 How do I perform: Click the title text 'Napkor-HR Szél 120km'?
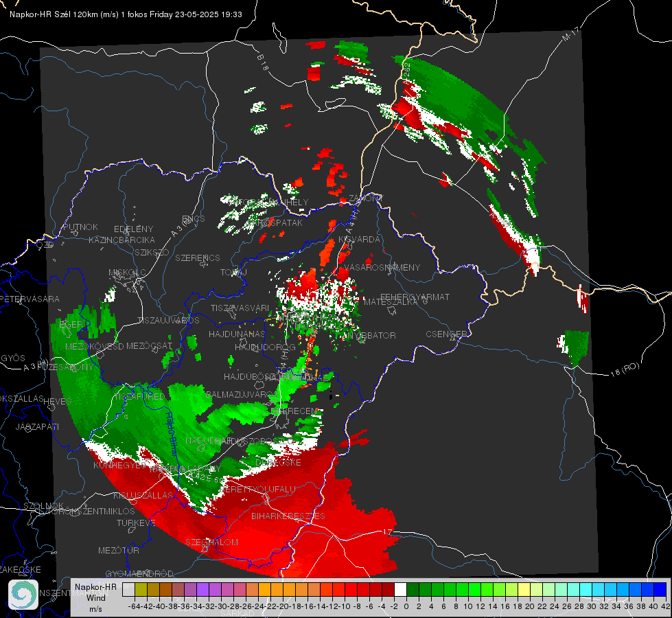[x=54, y=14]
